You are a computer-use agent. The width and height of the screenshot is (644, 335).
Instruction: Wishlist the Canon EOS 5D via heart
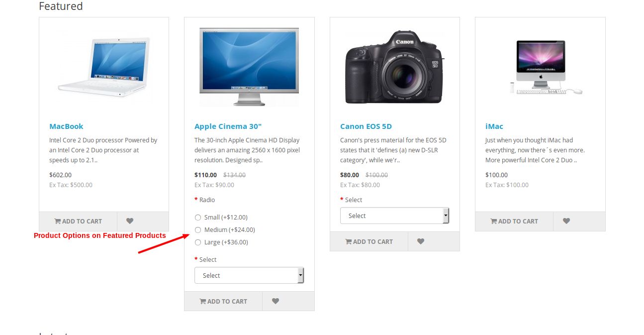pyautogui.click(x=421, y=241)
